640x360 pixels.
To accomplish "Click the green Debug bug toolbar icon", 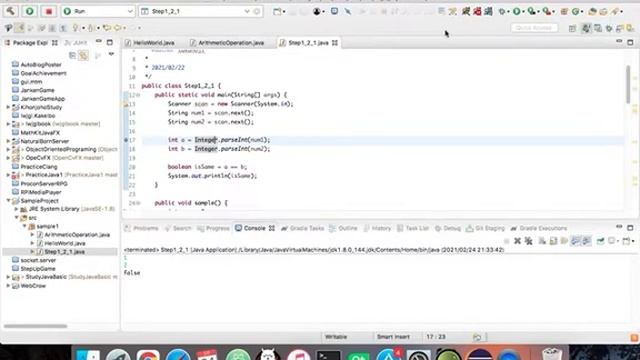I will [502, 11].
